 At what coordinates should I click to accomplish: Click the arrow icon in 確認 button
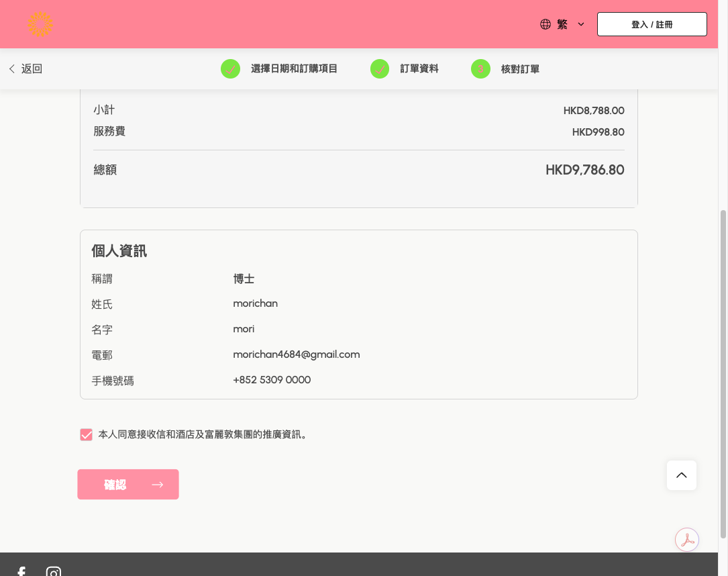click(158, 485)
